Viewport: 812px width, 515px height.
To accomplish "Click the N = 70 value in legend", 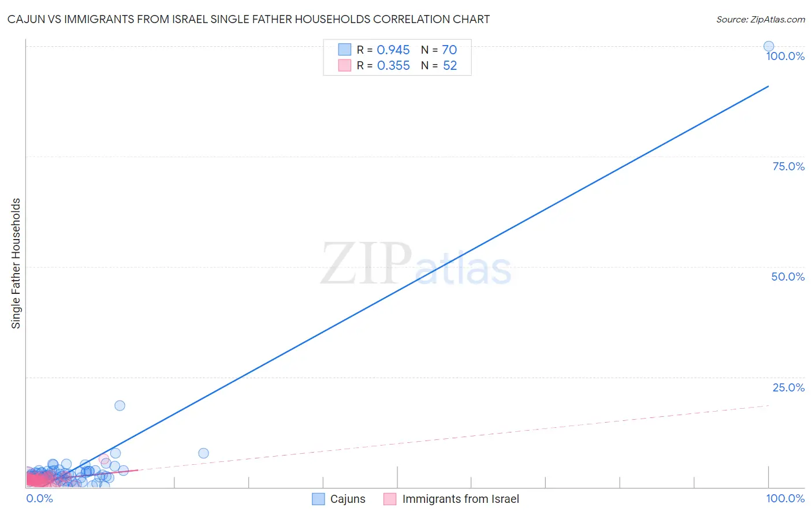I will 439,50.
